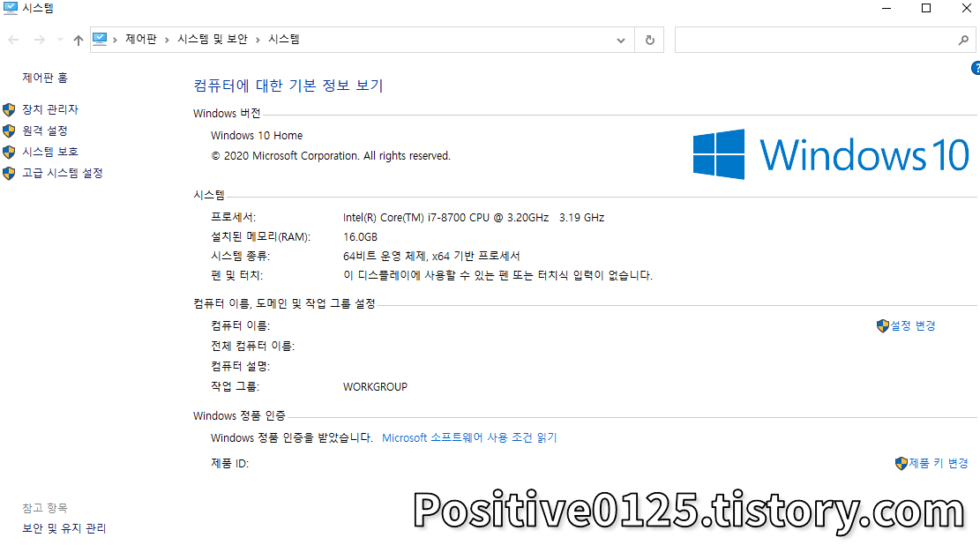The width and height of the screenshot is (980, 545).
Task: Open 장치 관리자 from sidebar
Action: pyautogui.click(x=50, y=109)
